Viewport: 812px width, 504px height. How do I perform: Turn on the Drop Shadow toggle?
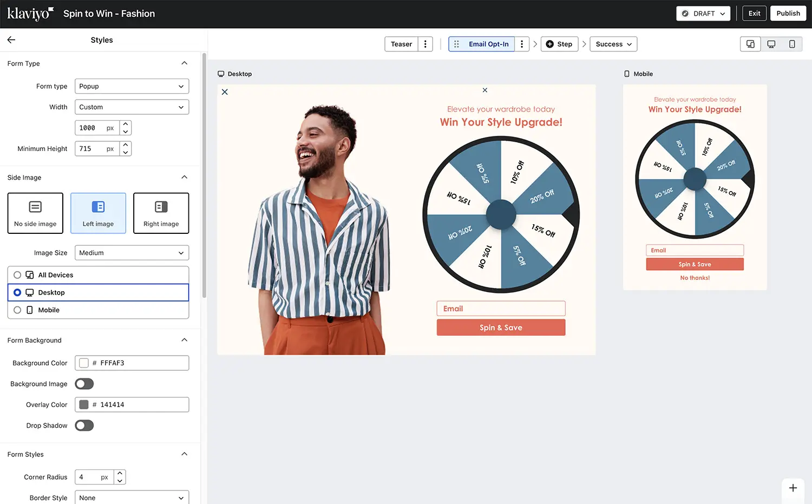[x=84, y=425]
